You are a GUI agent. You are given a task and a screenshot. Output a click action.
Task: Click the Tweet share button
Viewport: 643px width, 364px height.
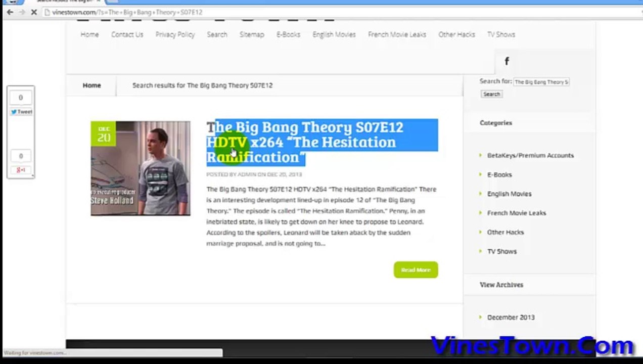(21, 112)
